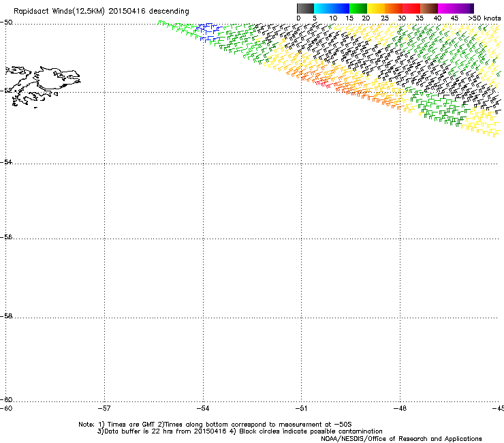The width and height of the screenshot is (504, 443).
Task: Pick the red 30–35 knots legend segment
Action: 411,8
